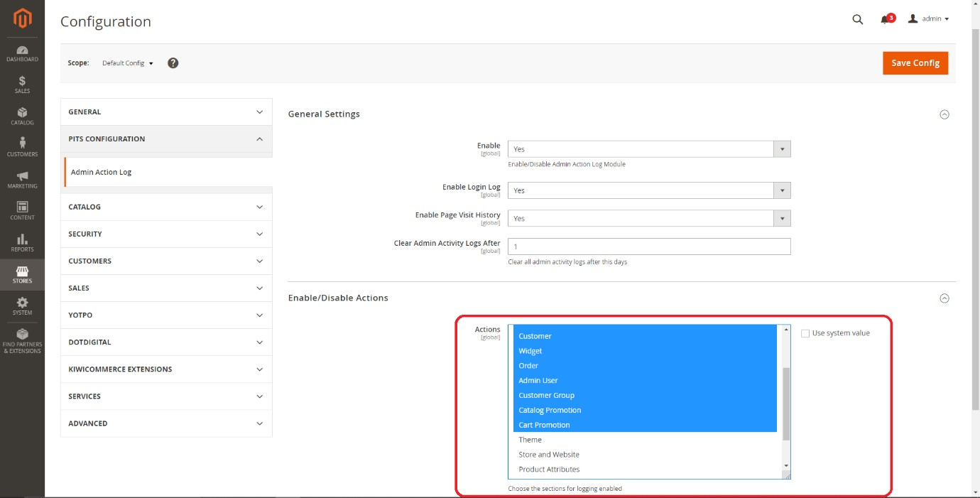This screenshot has width=980, height=498.
Task: Open the admin account menu
Action: 929,19
